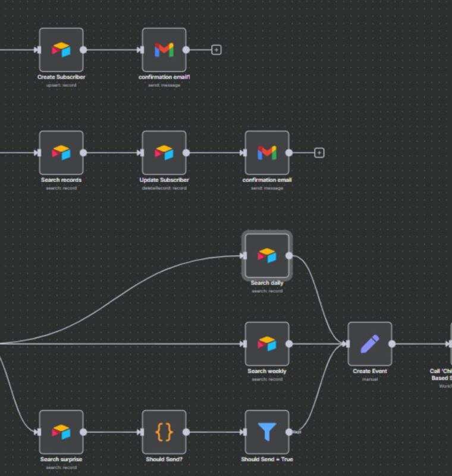Click the confirmation email Gmail node
This screenshot has height=476, width=452.
click(x=267, y=153)
